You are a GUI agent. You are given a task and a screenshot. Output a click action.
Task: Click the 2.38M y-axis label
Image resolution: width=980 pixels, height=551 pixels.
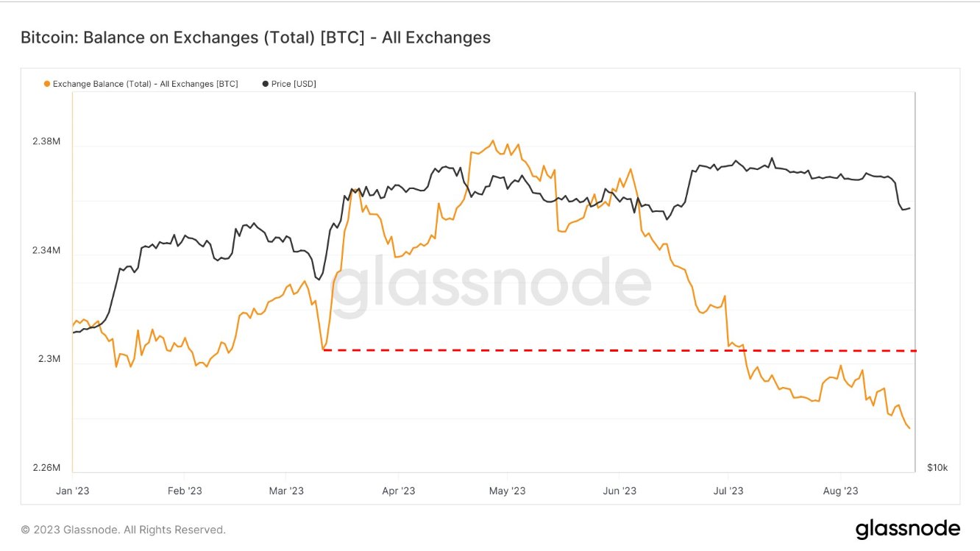point(46,142)
